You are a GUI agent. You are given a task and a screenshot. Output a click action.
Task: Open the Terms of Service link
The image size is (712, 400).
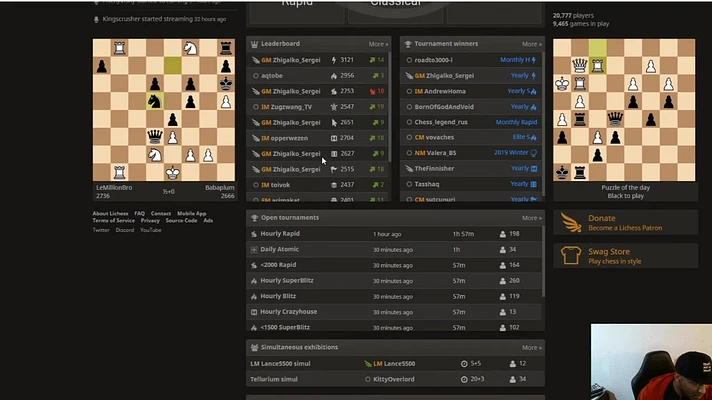[x=114, y=220]
